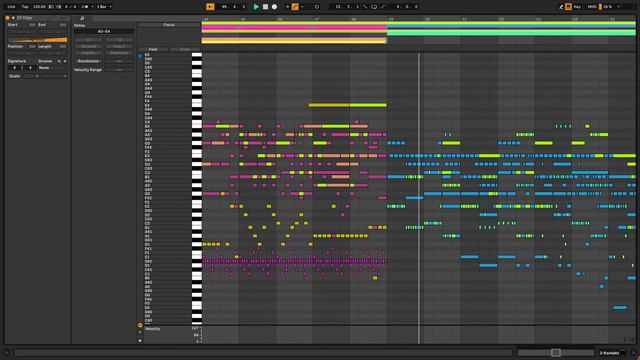Click the loop start position field
Image resolution: width=640 pixels, height=360 pixels.
(x=347, y=7)
